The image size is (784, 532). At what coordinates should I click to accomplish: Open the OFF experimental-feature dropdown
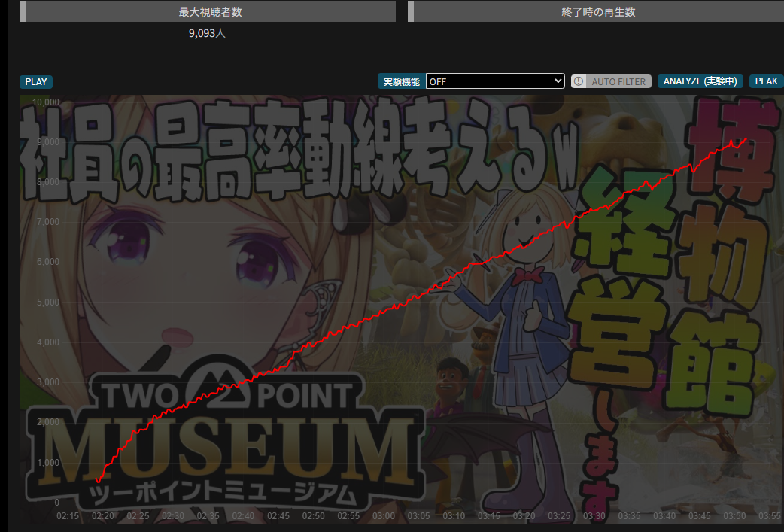pos(495,81)
